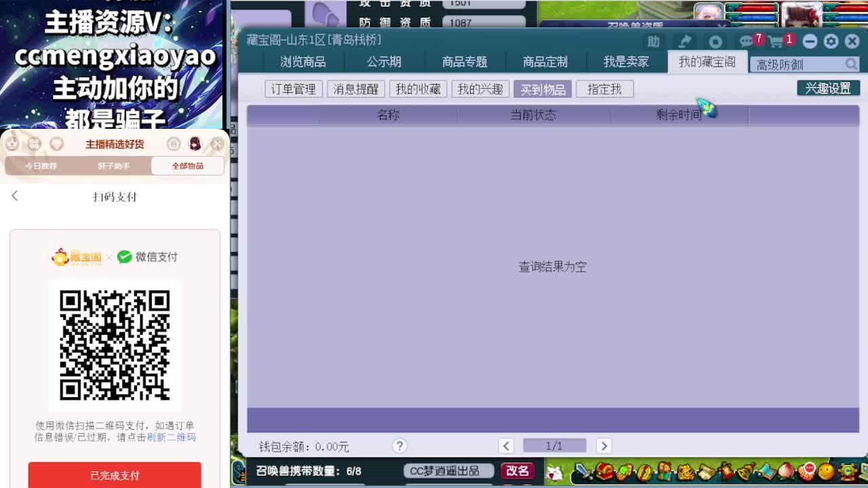Click the 召唤兽携带数量: 6/8 text

click(309, 470)
